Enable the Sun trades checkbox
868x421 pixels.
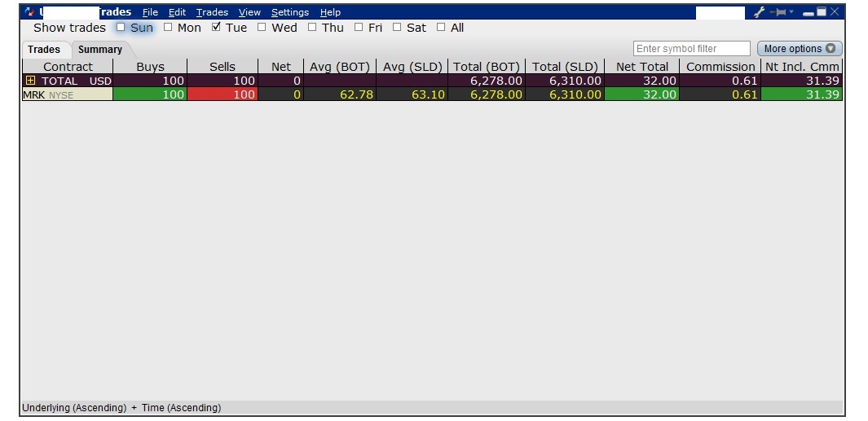(121, 27)
